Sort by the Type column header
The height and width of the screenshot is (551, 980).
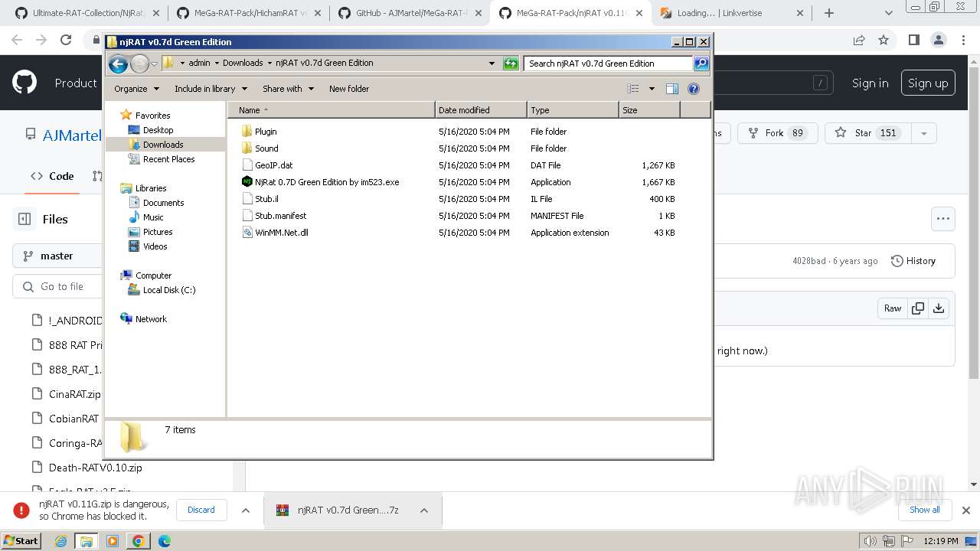(573, 110)
